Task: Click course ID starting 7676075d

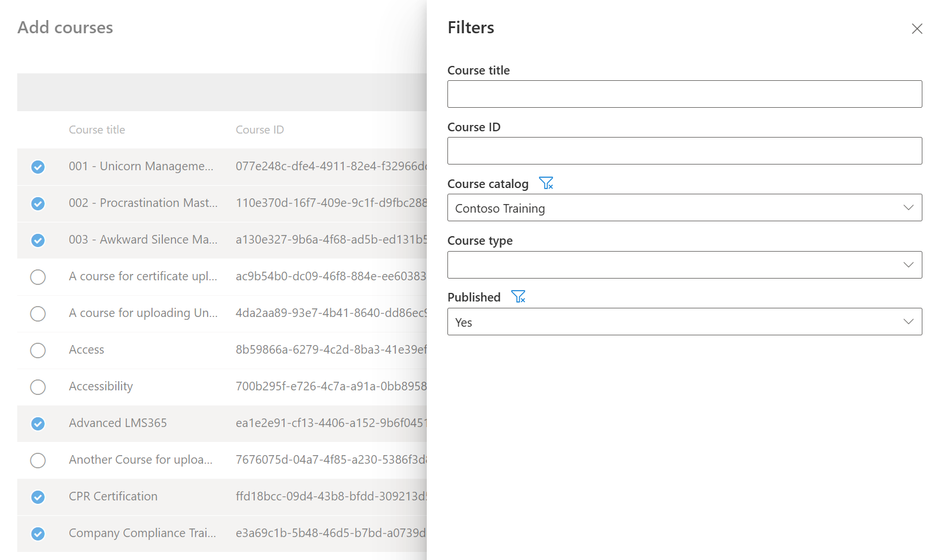Action: coord(331,460)
